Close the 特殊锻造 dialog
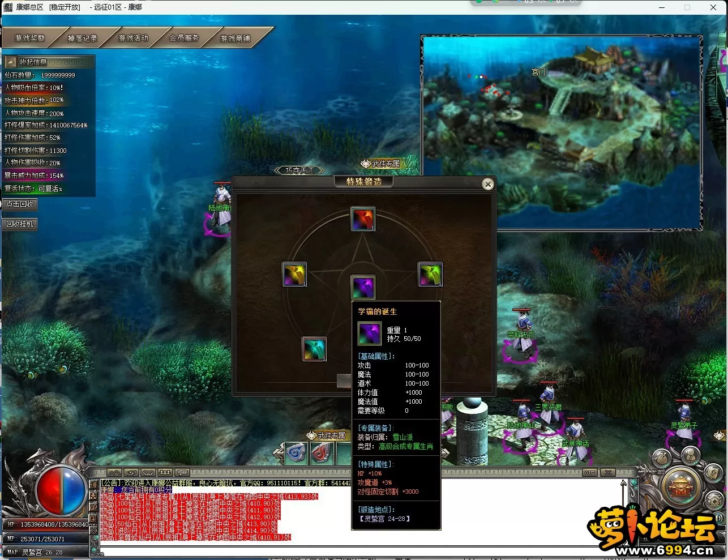Screen dimensions: 728x560 (x=487, y=184)
